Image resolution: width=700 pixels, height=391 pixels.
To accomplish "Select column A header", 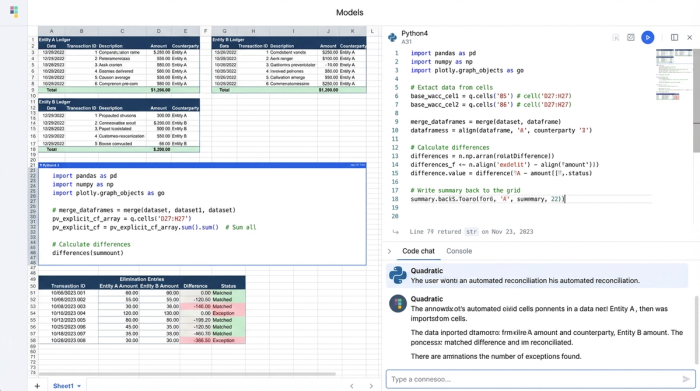I will pos(51,31).
